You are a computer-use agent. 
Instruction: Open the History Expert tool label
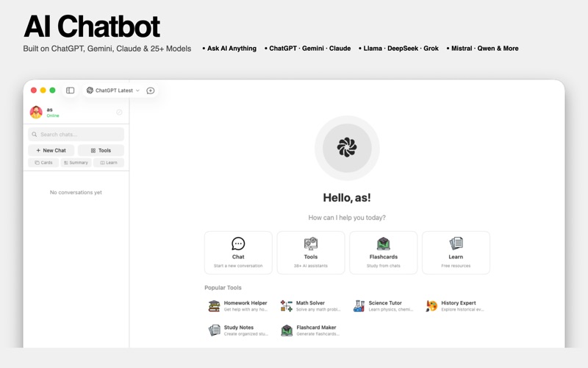click(458, 302)
